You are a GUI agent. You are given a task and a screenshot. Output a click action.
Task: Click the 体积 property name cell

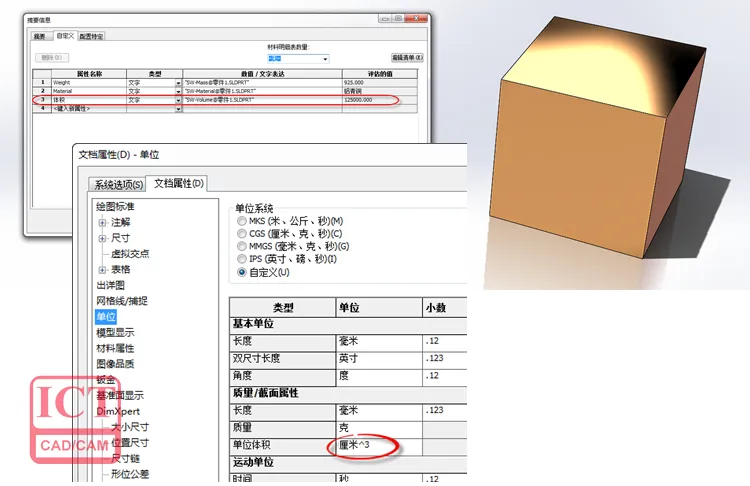coord(89,100)
